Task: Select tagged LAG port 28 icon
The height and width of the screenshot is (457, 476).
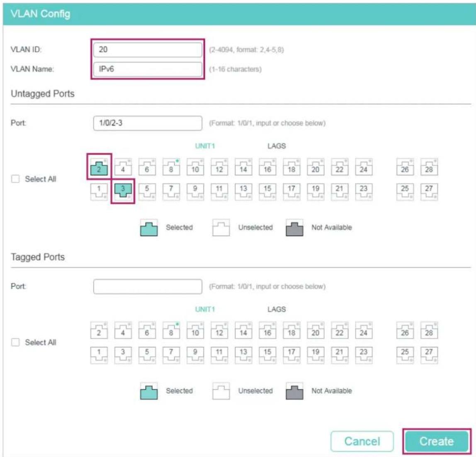Action: coord(429,330)
